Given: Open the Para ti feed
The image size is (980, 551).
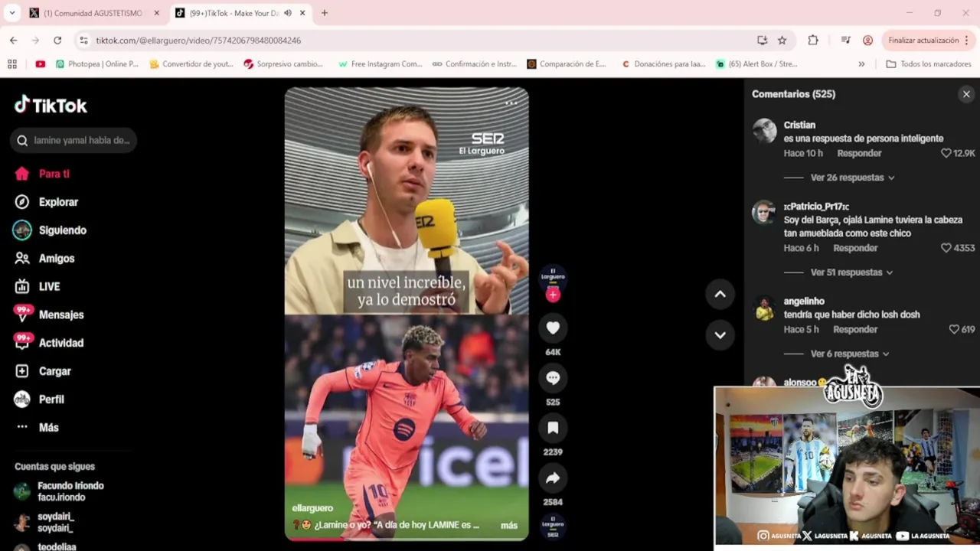Looking at the screenshot, I should [x=43, y=174].
